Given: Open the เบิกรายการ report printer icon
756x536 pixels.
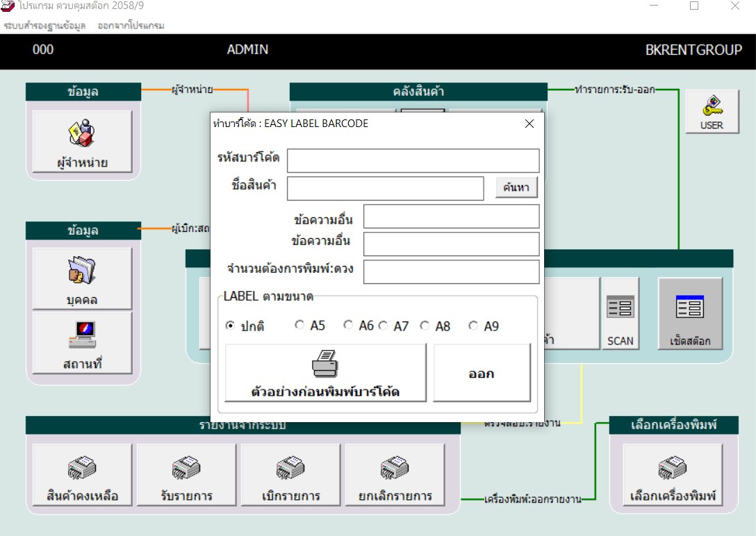Looking at the screenshot, I should [x=290, y=475].
